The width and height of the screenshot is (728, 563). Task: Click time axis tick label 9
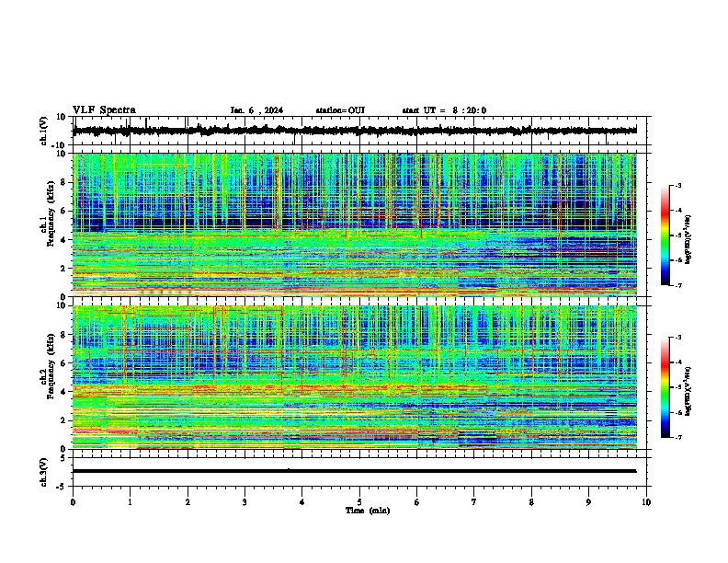(588, 502)
